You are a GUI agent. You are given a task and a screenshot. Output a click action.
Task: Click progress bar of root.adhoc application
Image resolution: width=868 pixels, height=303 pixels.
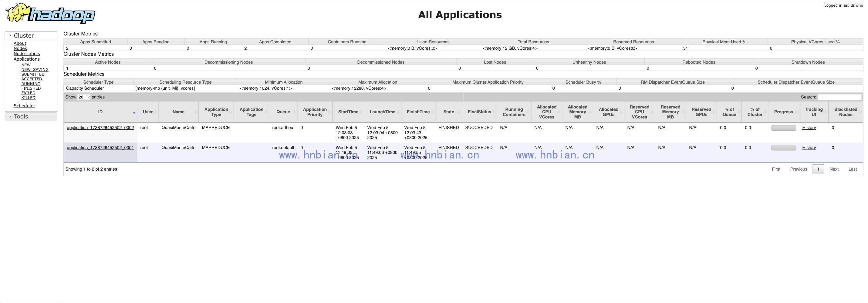pyautogui.click(x=783, y=128)
